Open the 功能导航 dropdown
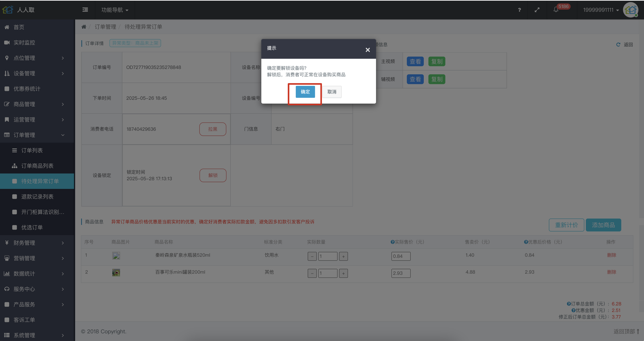 point(115,10)
